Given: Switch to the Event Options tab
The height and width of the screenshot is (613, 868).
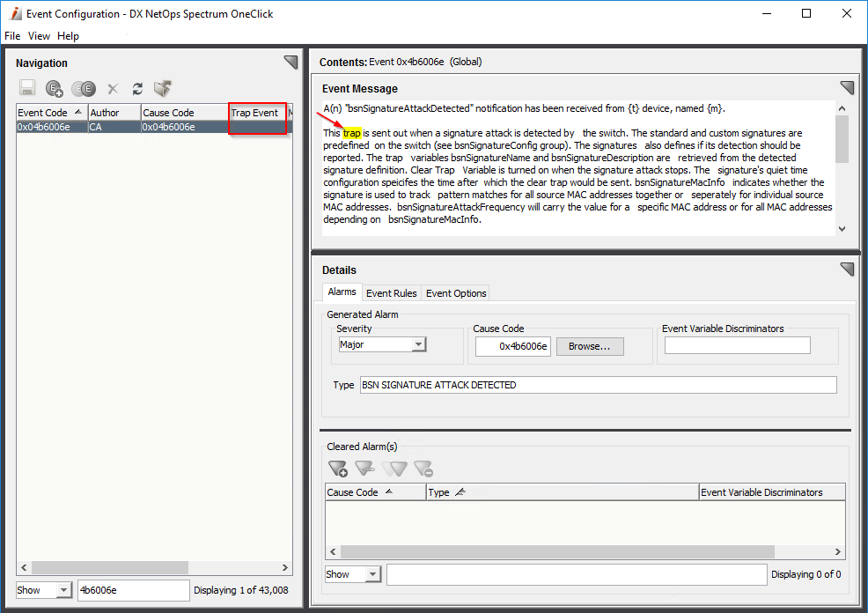Looking at the screenshot, I should point(456,292).
